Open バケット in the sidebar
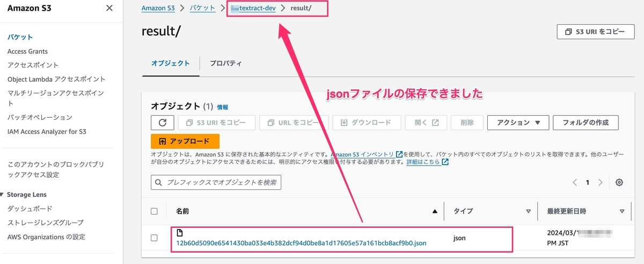This screenshot has height=264, width=644. (20, 37)
